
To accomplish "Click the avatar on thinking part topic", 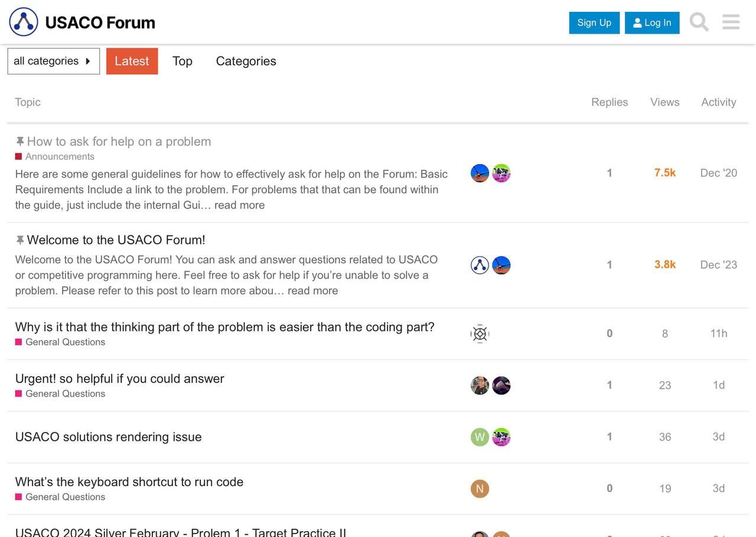I will (480, 334).
